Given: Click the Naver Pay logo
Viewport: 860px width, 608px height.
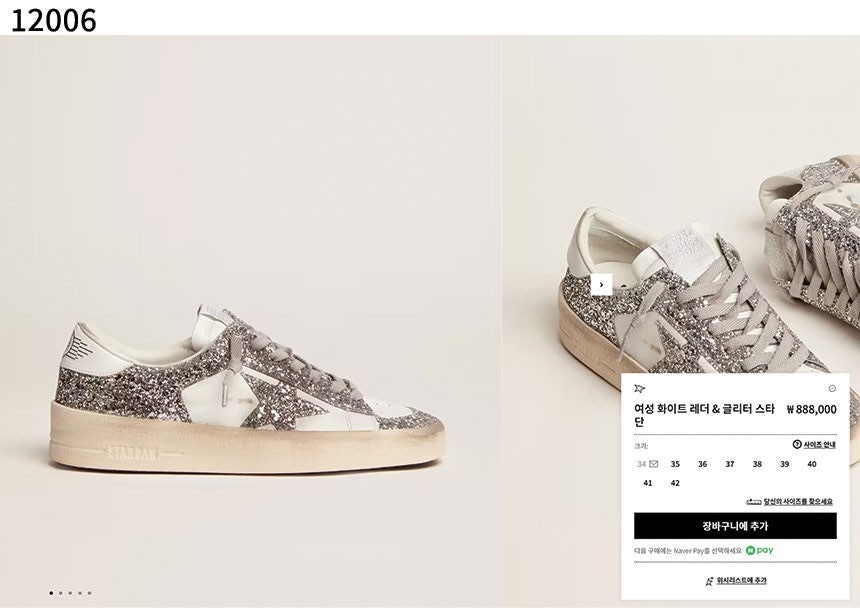Looking at the screenshot, I should 759,550.
